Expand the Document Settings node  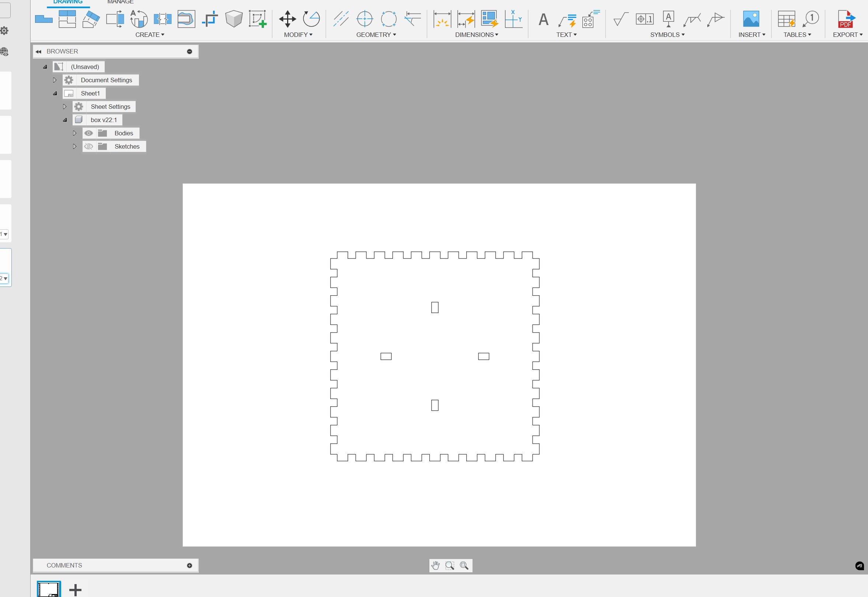[55, 80]
